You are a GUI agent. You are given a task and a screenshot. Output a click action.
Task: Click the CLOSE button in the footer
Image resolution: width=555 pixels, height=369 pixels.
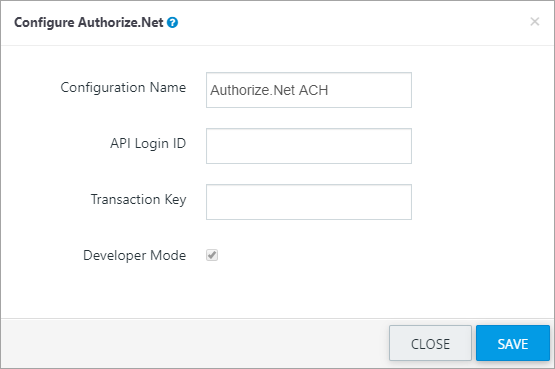coord(430,343)
